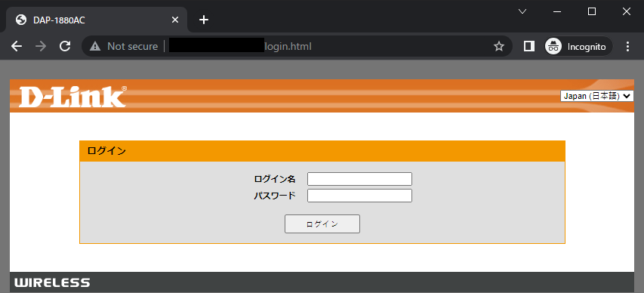Open the tab search chevron
Screen dimensions: 644x293
[522, 11]
